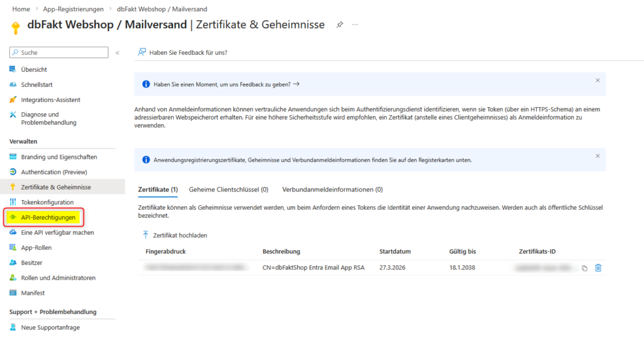Image resolution: width=644 pixels, height=340 pixels.
Task: Open the Verbundanmeldeinformationen tab
Action: (x=332, y=190)
